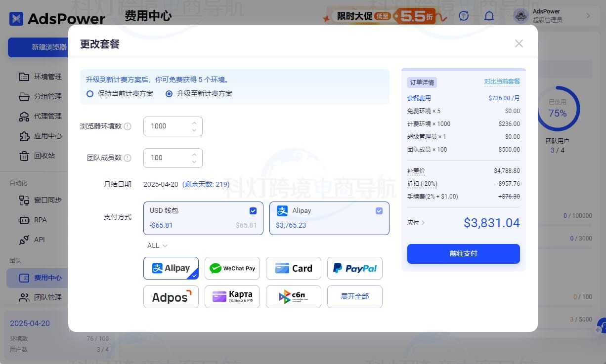The image size is (606, 364).
Task: Open the 窗口同步 automation tool
Action: coord(45,200)
